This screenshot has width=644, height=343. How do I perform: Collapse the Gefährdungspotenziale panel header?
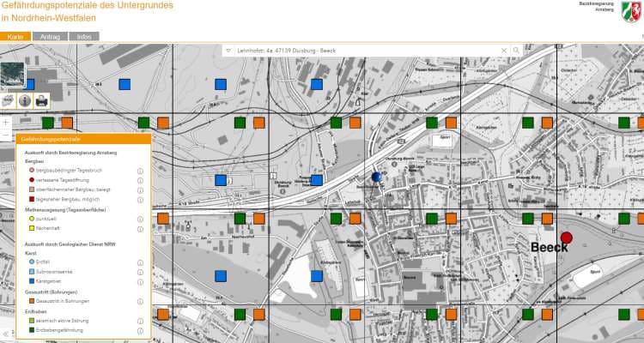(83, 139)
